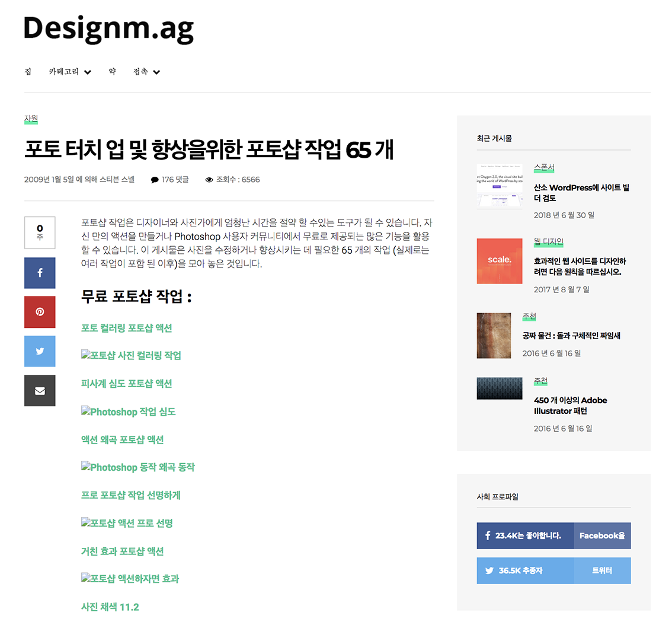Click the 추천 tag above the 450 개 이상의 post

tap(541, 381)
